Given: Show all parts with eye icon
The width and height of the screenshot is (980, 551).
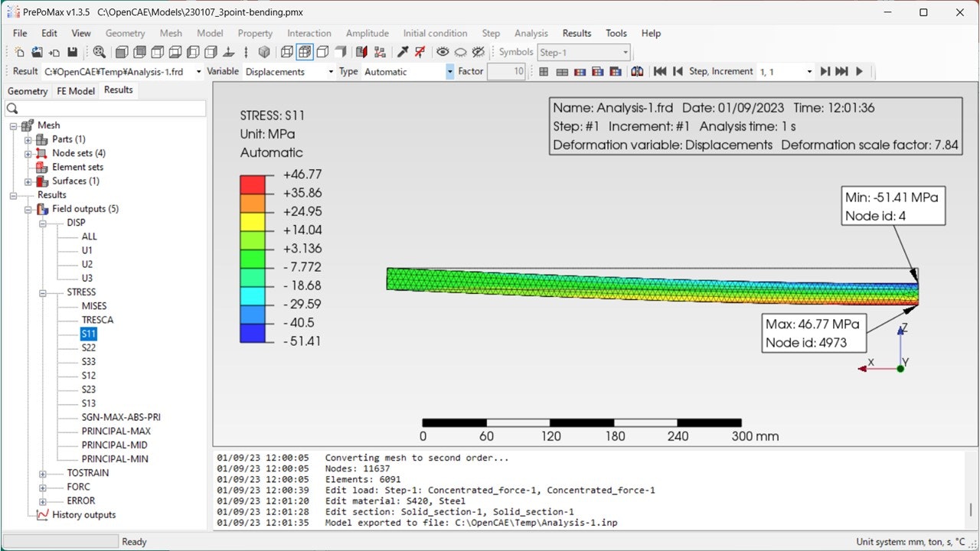Looking at the screenshot, I should 443,52.
